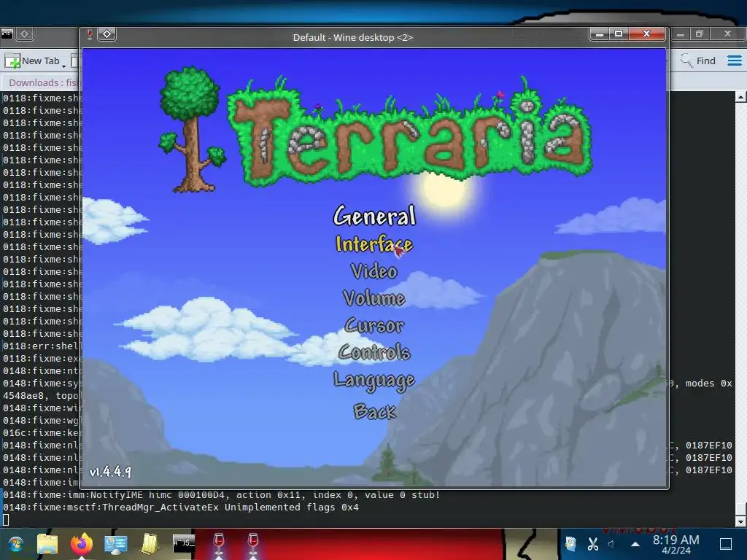Viewport: 747px width, 560px height.
Task: Click the show desktop button on taskbar
Action: [x=726, y=544]
